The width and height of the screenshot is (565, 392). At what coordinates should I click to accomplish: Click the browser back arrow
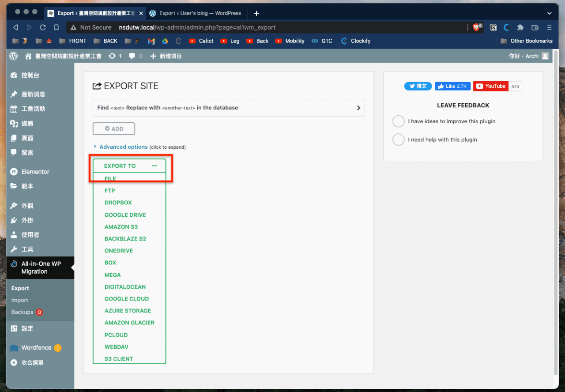point(16,27)
